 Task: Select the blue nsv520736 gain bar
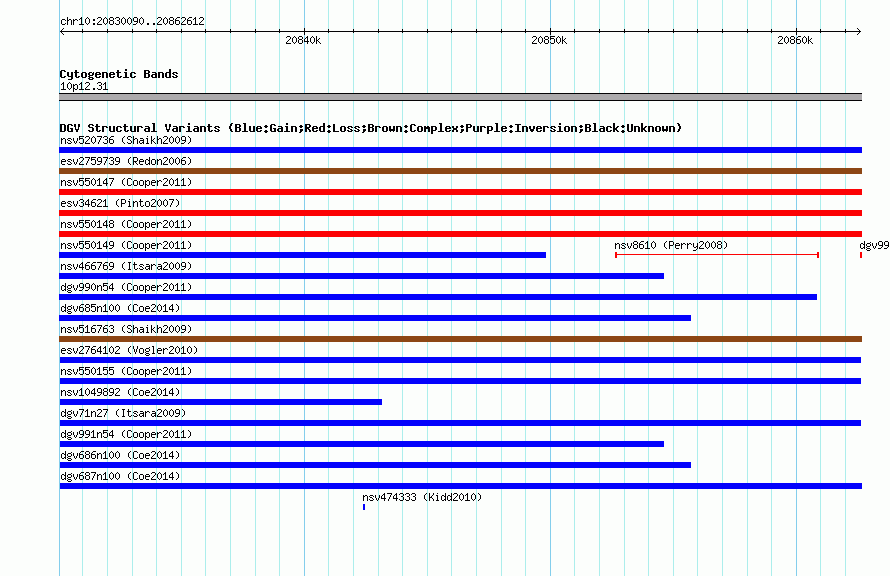[x=460, y=150]
